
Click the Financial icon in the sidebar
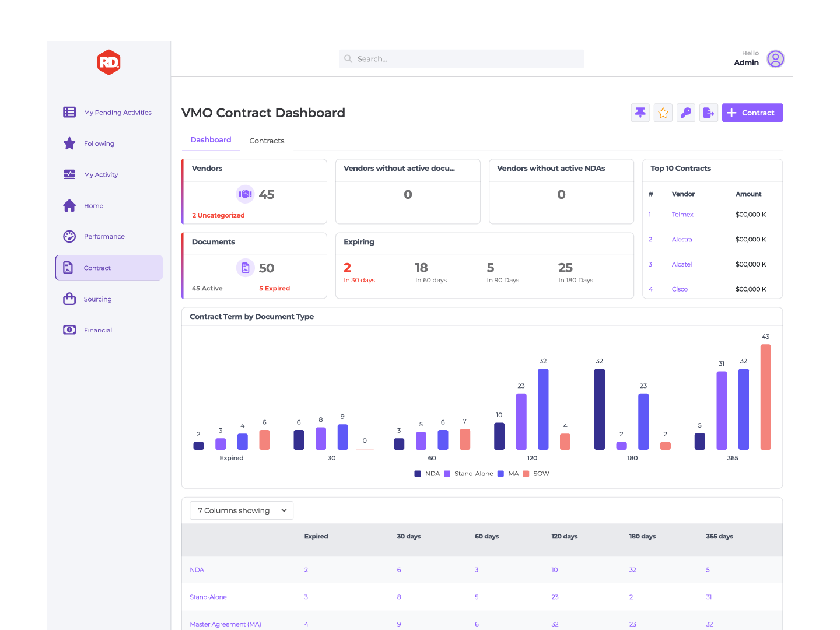tap(69, 330)
